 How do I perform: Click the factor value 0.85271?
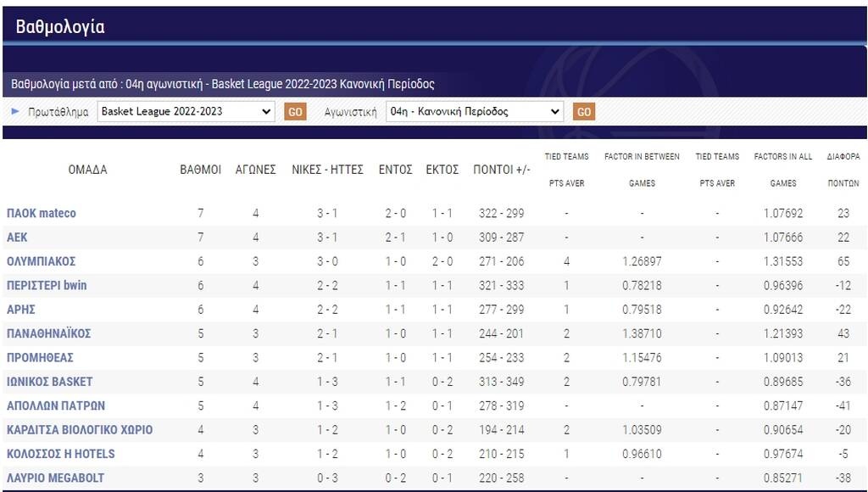[x=783, y=478]
